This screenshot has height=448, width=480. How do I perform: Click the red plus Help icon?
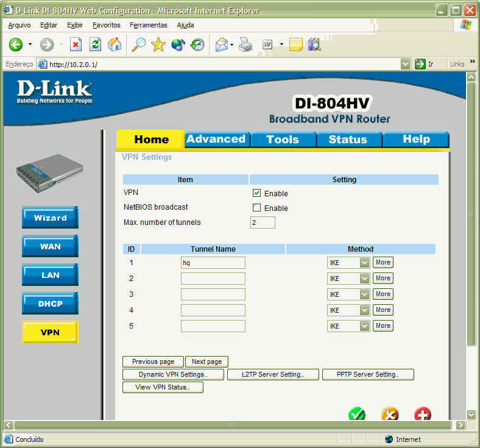(x=422, y=414)
